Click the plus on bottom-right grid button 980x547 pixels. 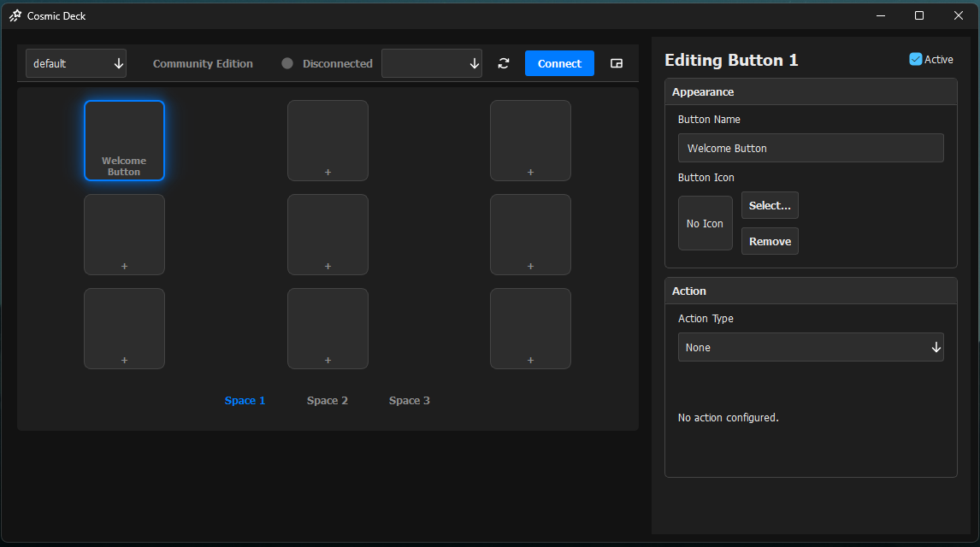[x=530, y=360]
